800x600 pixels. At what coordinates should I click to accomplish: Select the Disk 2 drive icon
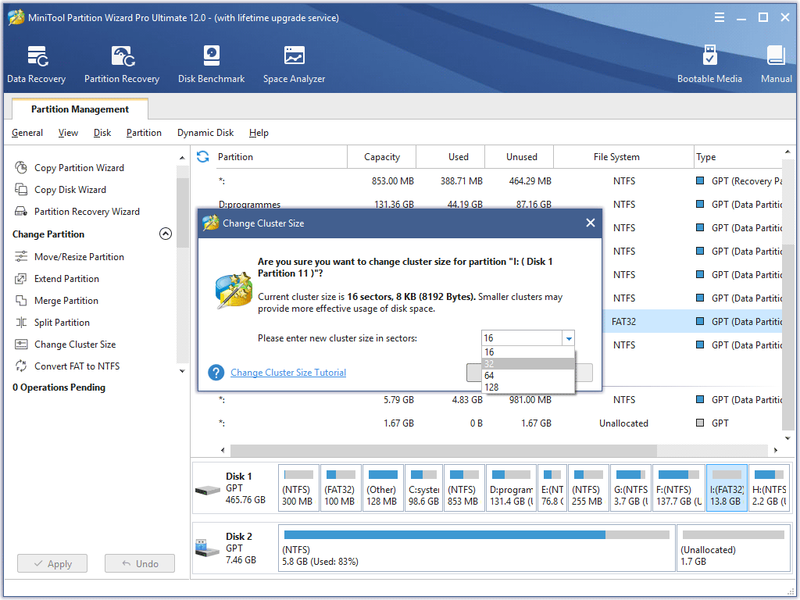click(208, 548)
